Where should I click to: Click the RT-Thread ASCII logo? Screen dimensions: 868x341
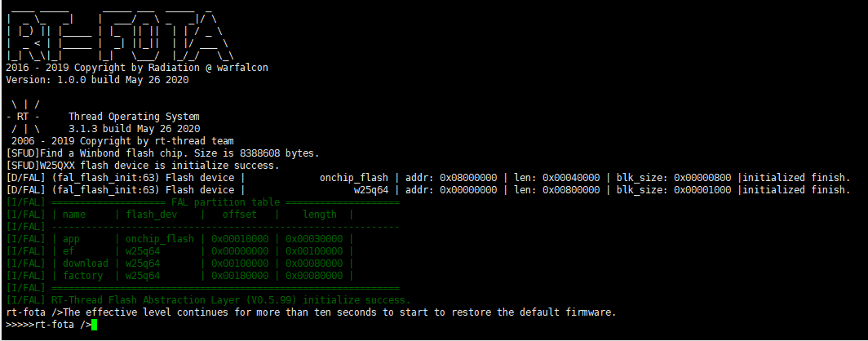[x=22, y=117]
